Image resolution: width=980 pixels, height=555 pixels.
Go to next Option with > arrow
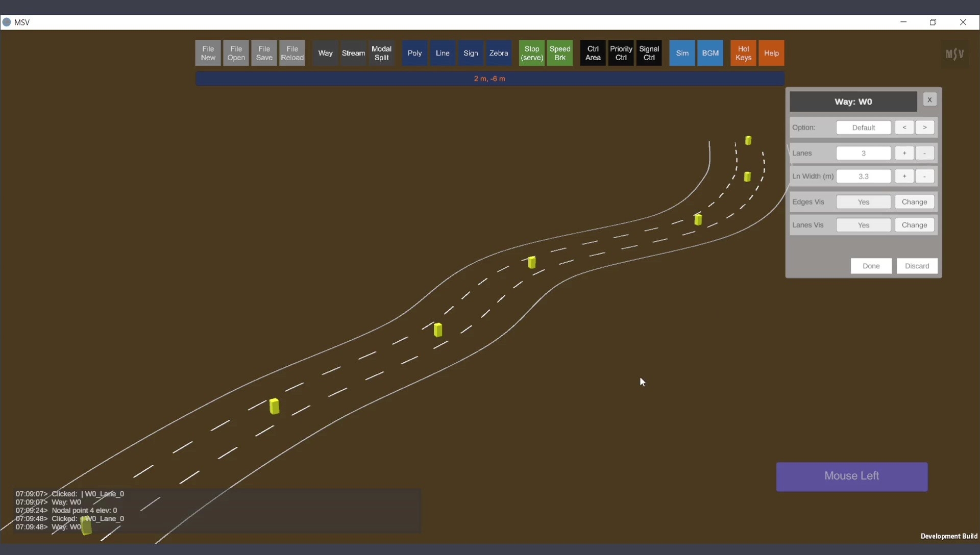(924, 128)
